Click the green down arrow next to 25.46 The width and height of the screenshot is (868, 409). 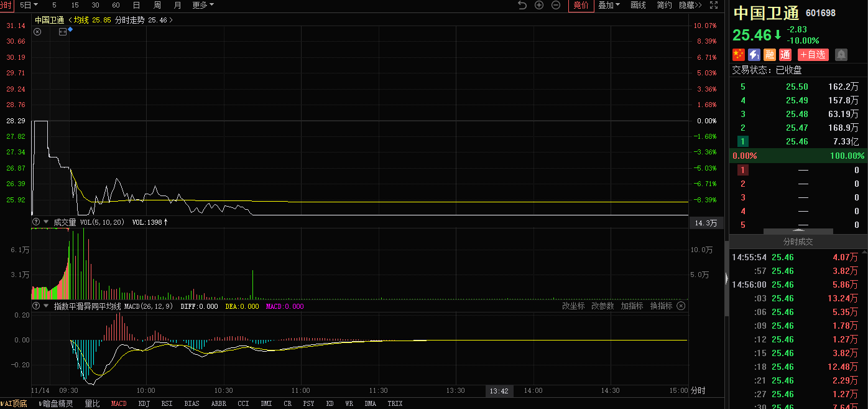click(x=777, y=35)
